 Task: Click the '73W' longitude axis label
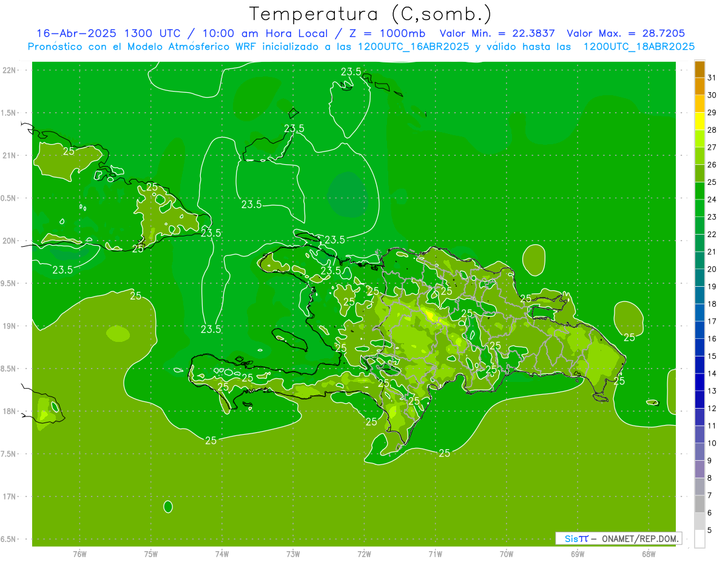pyautogui.click(x=293, y=554)
